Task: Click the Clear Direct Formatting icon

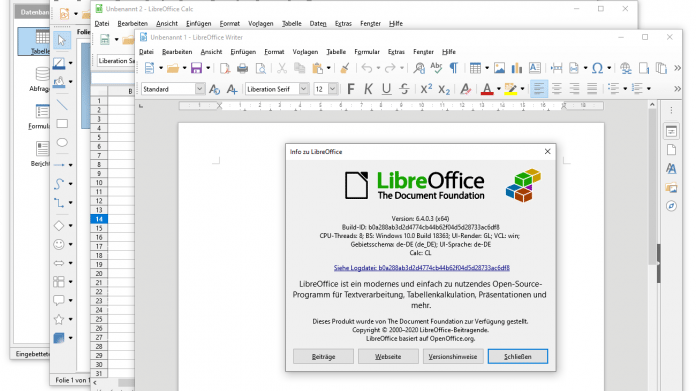Action: (465, 89)
